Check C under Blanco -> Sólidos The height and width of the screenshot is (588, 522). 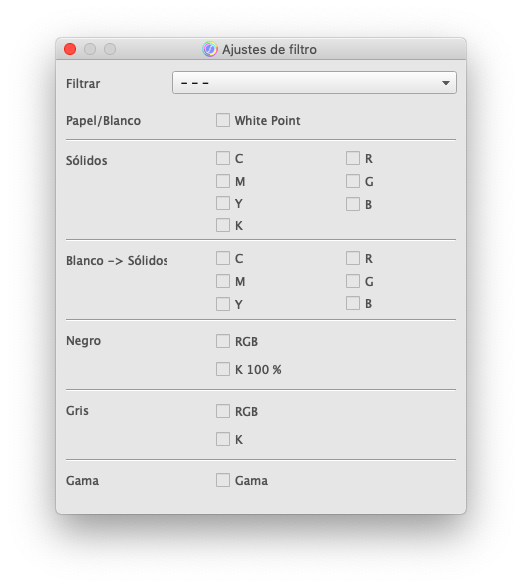tap(223, 258)
